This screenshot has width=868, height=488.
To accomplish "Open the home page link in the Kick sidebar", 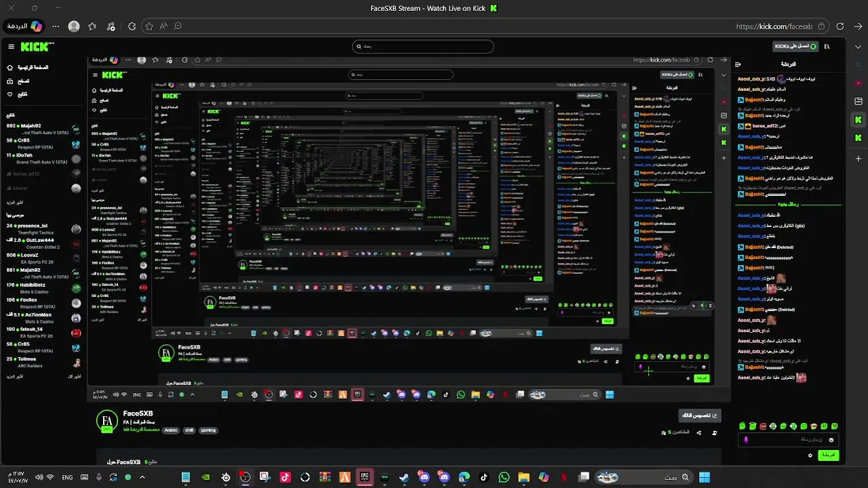I will tap(28, 68).
